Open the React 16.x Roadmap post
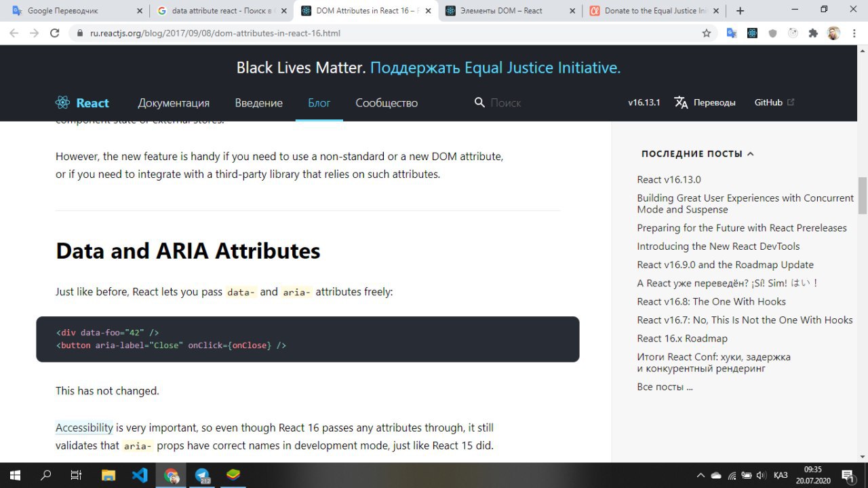 [682, 338]
